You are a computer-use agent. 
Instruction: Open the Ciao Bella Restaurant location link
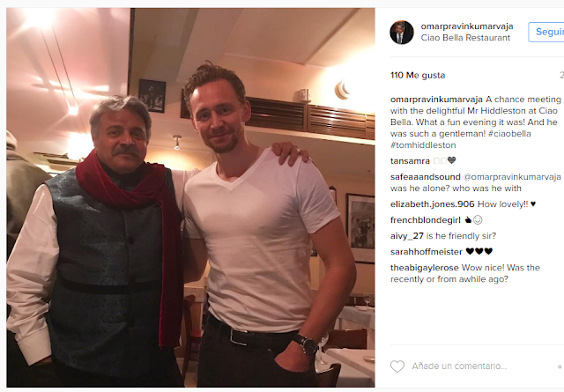[465, 38]
